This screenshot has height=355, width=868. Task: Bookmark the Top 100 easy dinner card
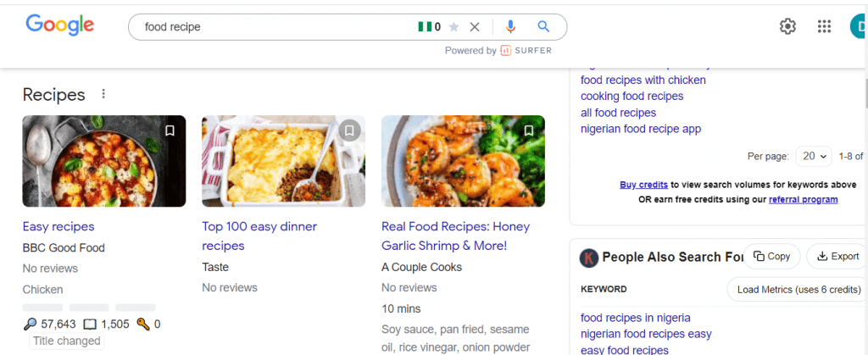[x=349, y=130]
